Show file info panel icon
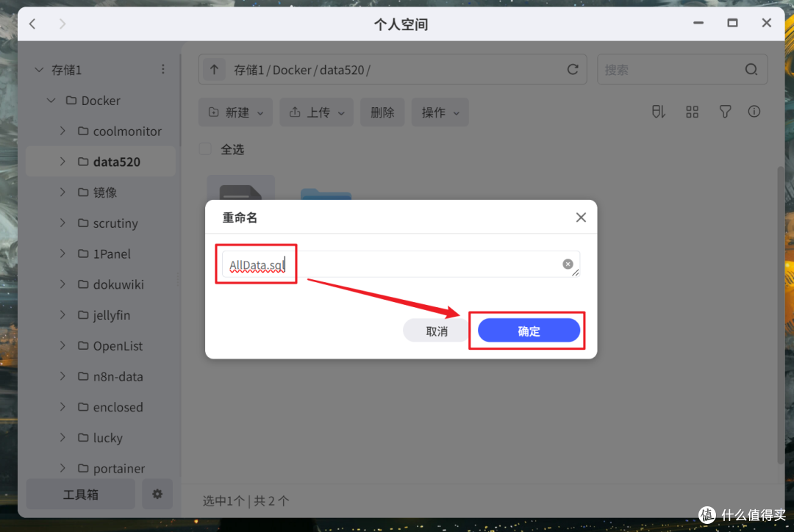794x532 pixels. (x=754, y=112)
